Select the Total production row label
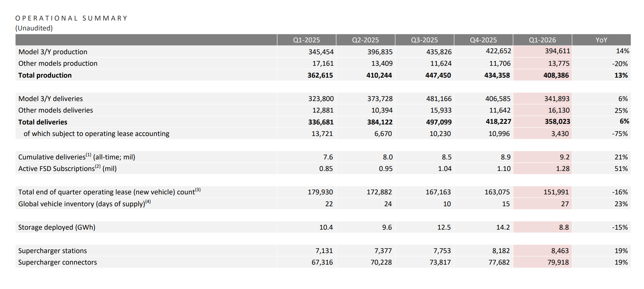Screen dimensions: 644x289 pyautogui.click(x=45, y=75)
